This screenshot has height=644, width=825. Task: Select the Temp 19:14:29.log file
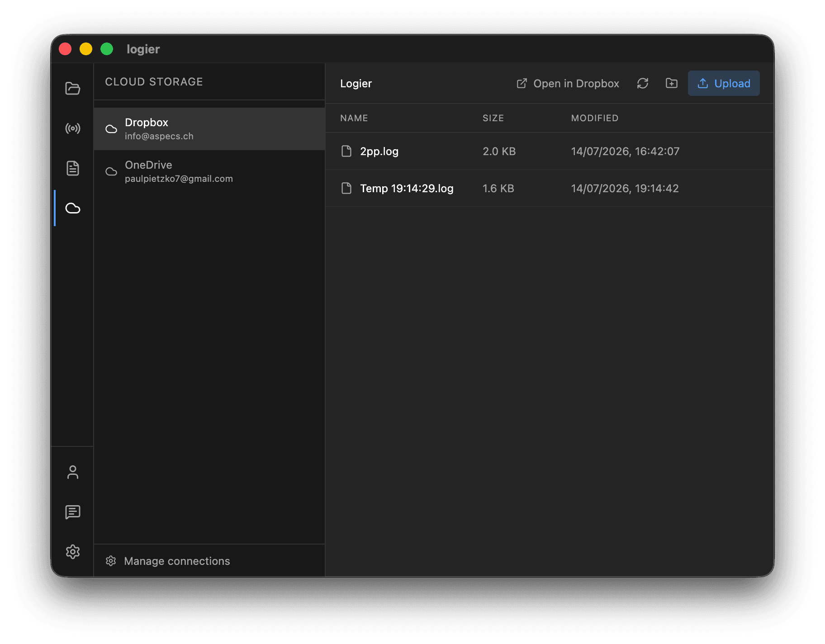pyautogui.click(x=550, y=188)
